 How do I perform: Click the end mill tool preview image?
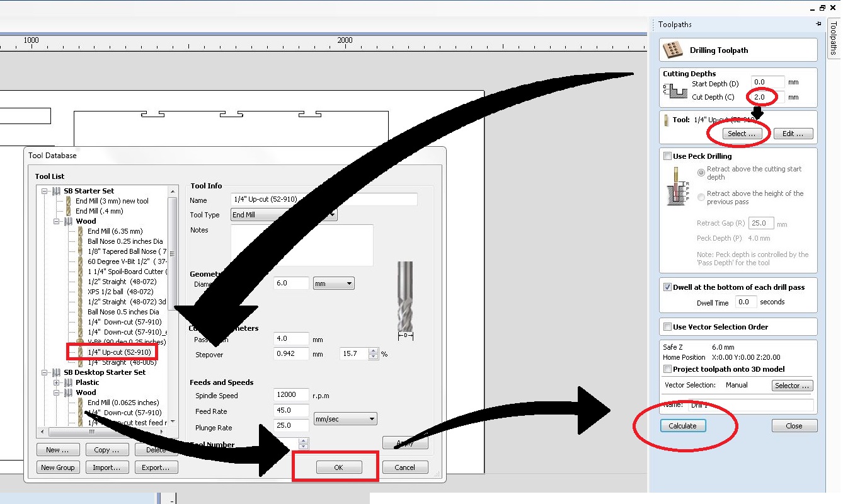coord(405,297)
